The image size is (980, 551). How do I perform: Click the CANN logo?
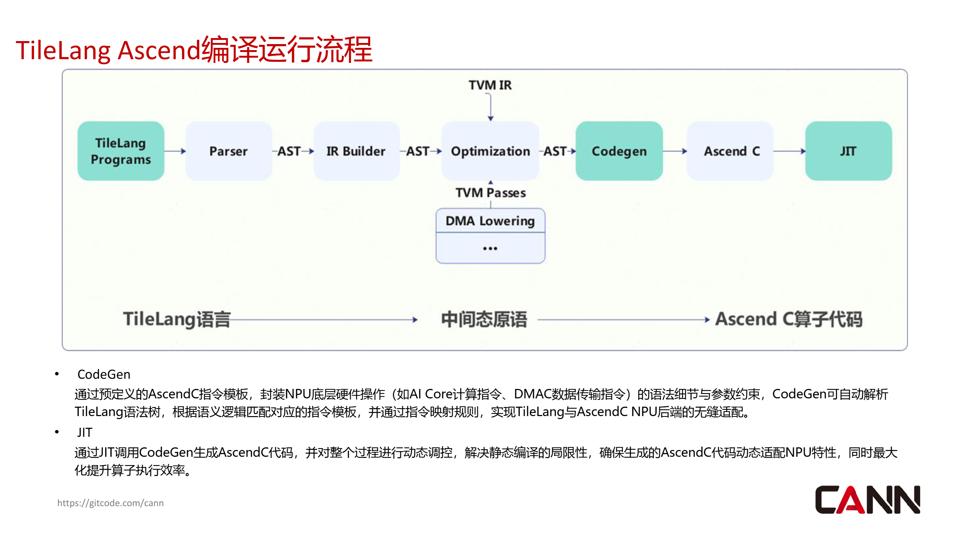867,500
